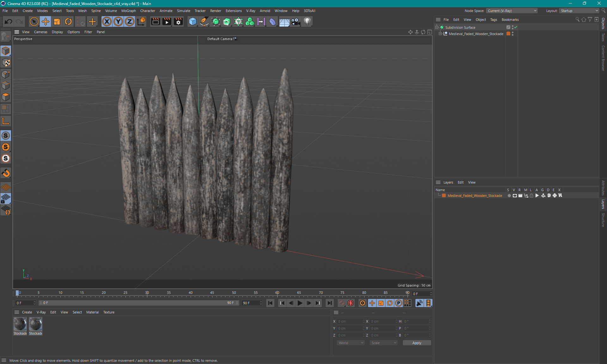Open Edit Render Settings
Screen dimensions: 607x364
[x=178, y=21]
